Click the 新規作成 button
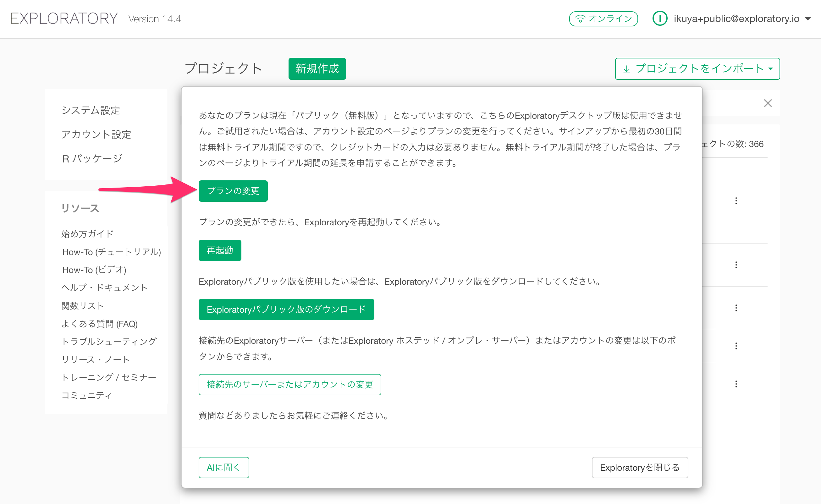Image resolution: width=821 pixels, height=504 pixels. click(x=317, y=69)
